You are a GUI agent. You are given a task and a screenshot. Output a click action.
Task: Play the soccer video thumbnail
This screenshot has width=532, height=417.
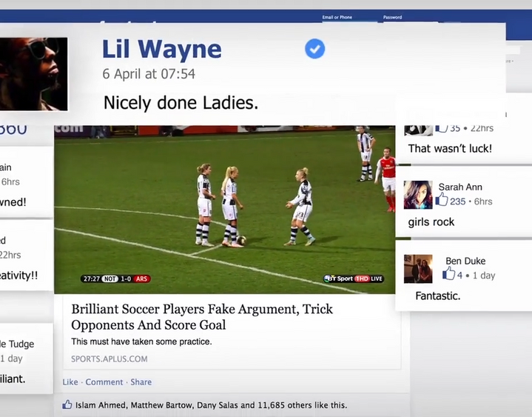point(225,210)
